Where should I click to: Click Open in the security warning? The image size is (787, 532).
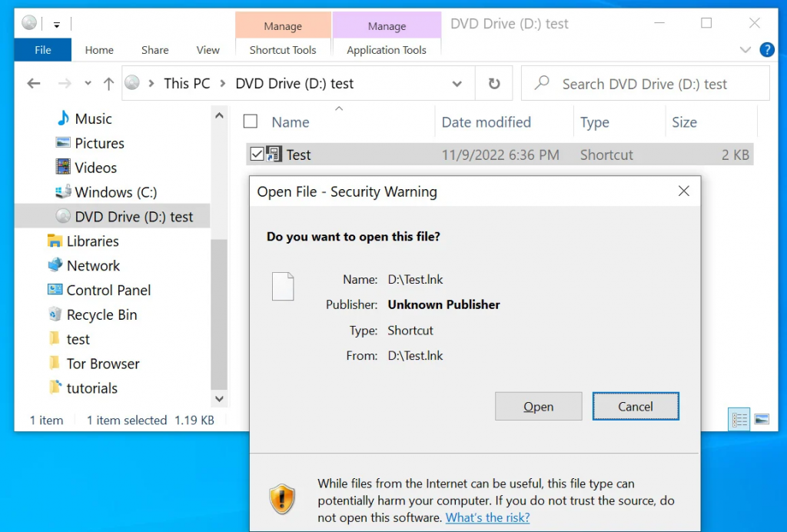click(x=538, y=407)
